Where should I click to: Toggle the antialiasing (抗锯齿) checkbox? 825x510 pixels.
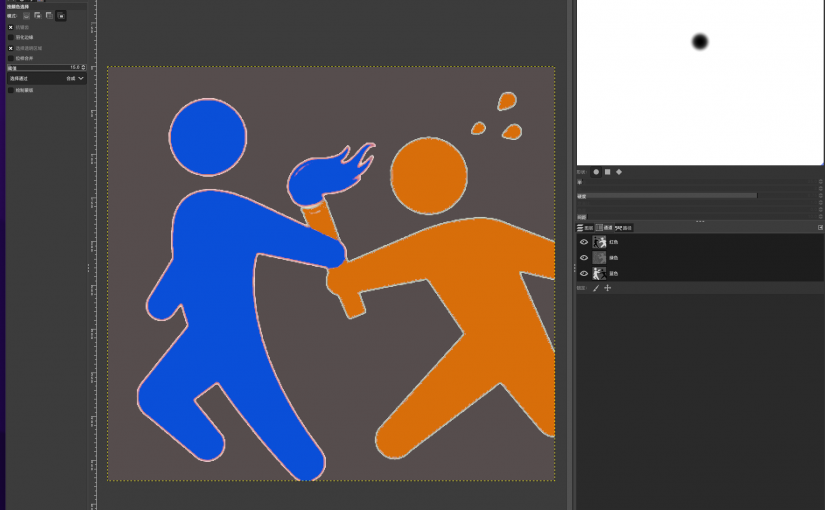point(11,27)
